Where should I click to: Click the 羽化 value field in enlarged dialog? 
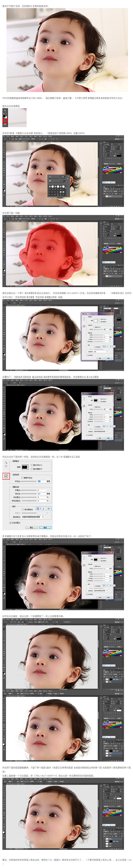[42, 494]
